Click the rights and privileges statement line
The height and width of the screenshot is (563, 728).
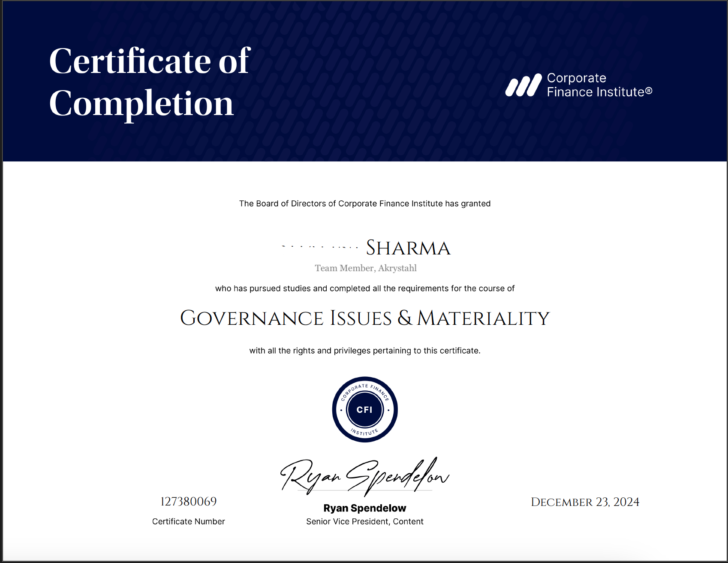(x=364, y=350)
